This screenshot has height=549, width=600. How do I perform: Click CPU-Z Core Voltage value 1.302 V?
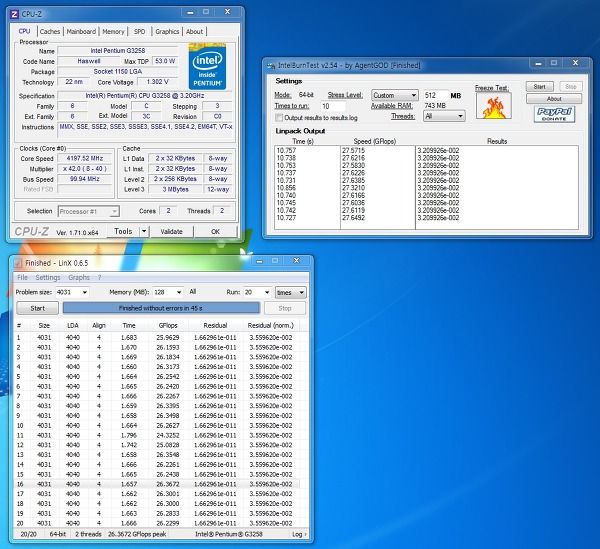[x=157, y=82]
